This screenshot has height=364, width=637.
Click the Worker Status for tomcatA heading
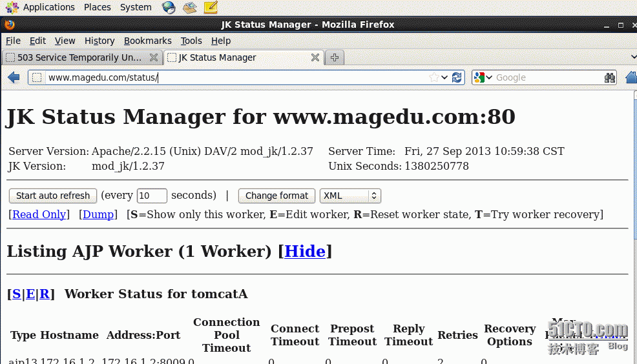(156, 294)
